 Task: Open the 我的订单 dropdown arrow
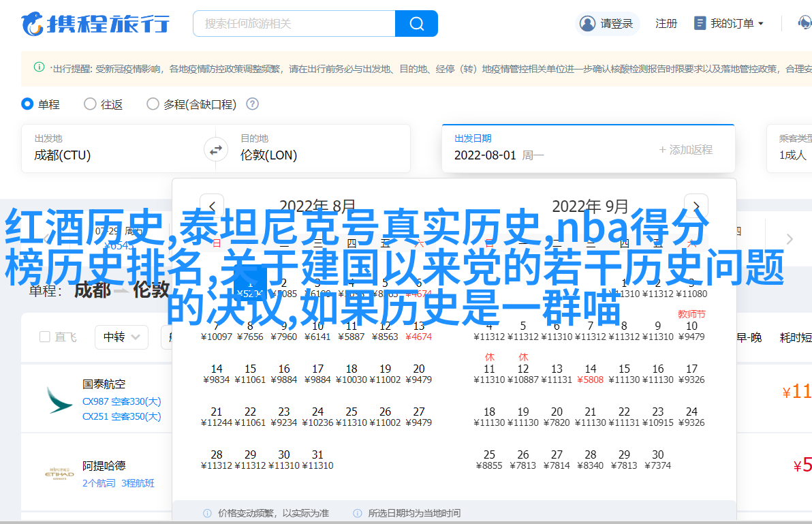[x=761, y=24]
